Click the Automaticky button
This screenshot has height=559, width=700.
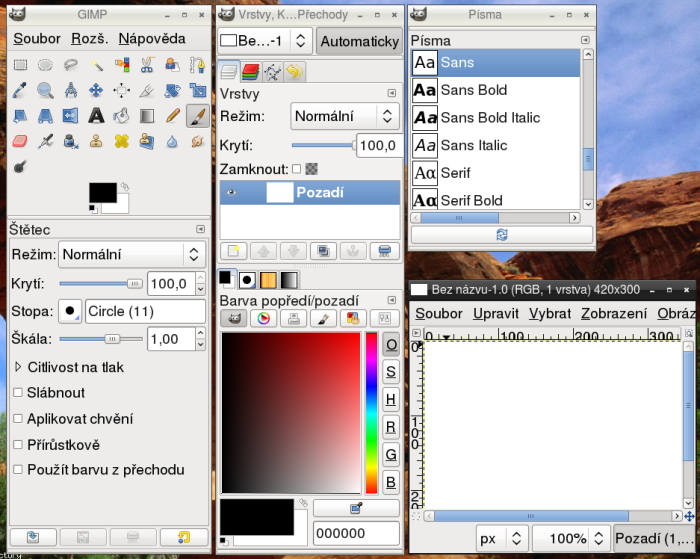click(x=358, y=41)
